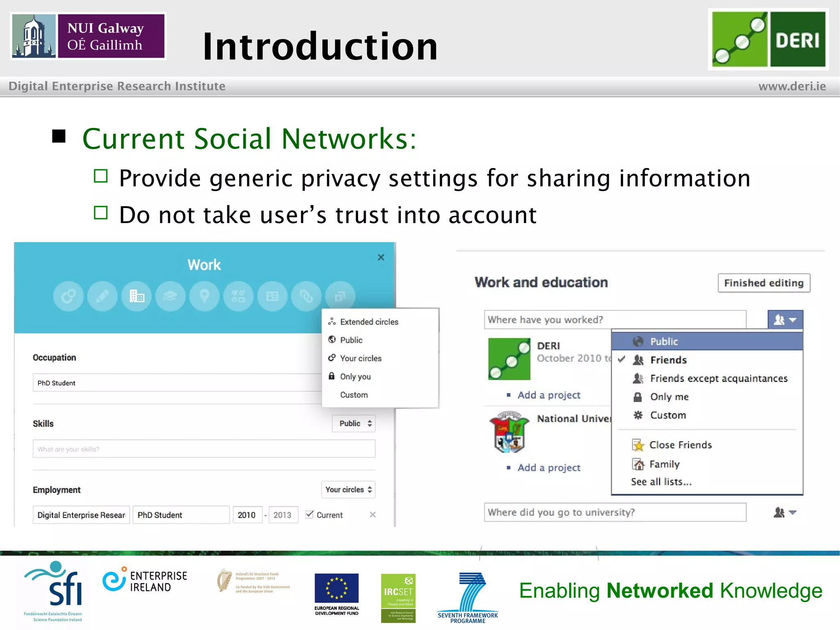Select the pencil story icon
The image size is (840, 630).
[103, 296]
